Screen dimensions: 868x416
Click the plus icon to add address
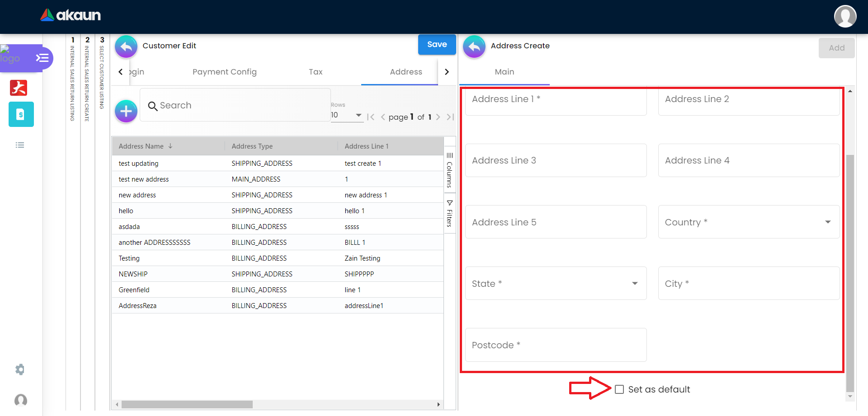tap(126, 111)
